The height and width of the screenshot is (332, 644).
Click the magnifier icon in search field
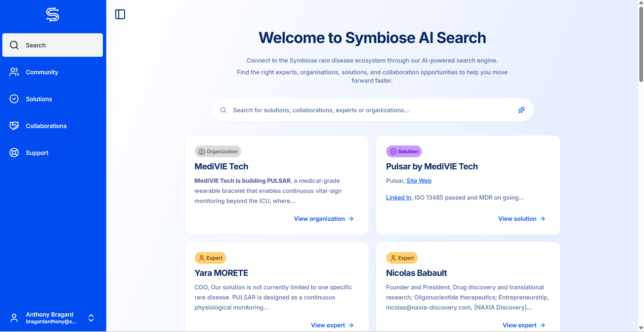(223, 110)
